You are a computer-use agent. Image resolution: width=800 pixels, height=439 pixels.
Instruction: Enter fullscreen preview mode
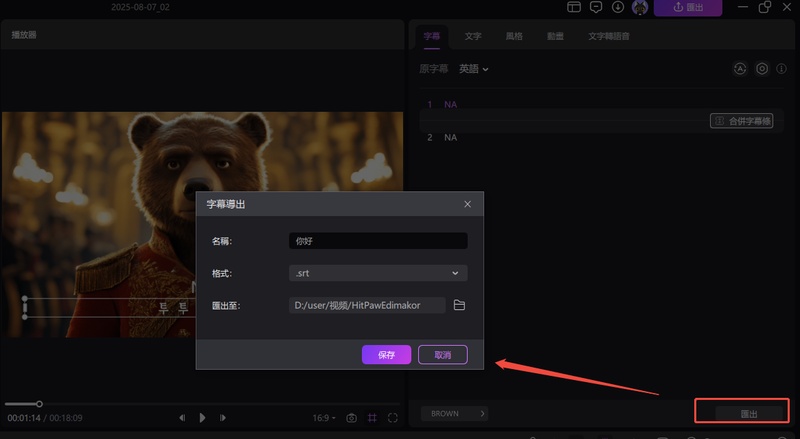click(392, 418)
